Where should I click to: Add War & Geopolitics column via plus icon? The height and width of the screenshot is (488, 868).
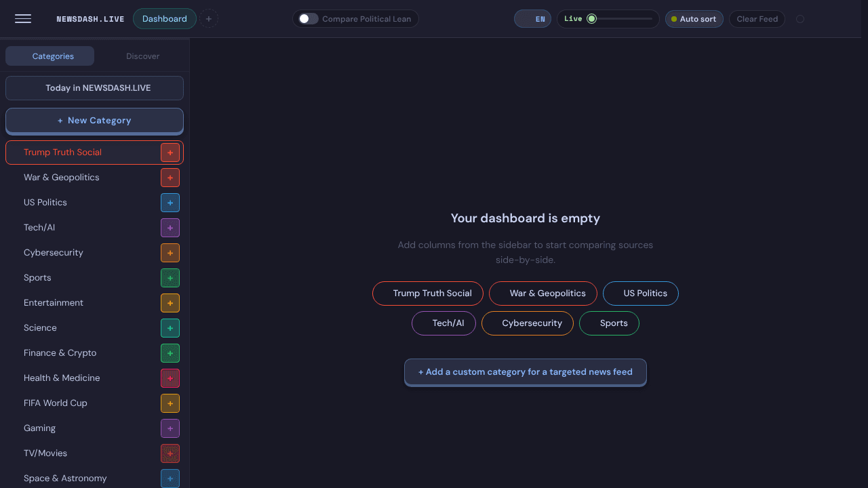click(170, 178)
